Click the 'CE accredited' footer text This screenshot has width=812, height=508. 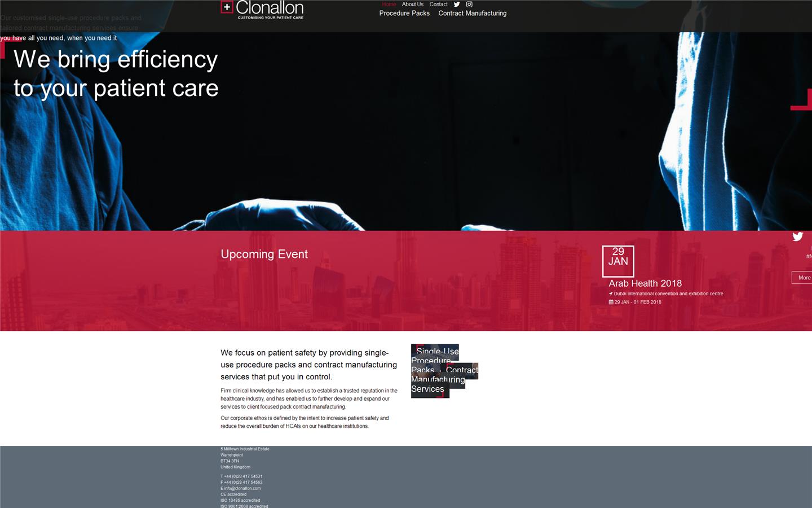tap(233, 494)
